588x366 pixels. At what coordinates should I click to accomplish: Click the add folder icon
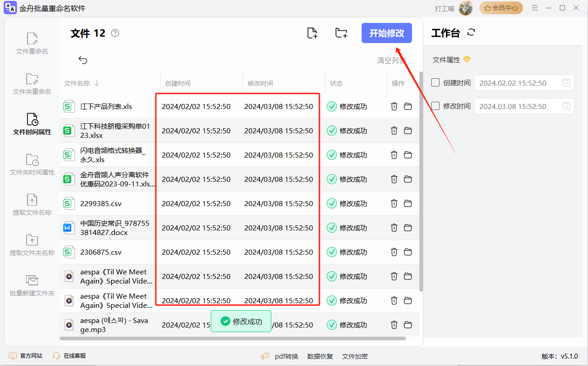(x=341, y=33)
